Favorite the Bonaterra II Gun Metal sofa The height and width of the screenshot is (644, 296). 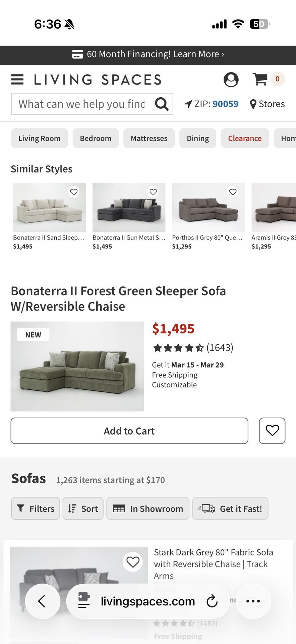[x=153, y=192]
